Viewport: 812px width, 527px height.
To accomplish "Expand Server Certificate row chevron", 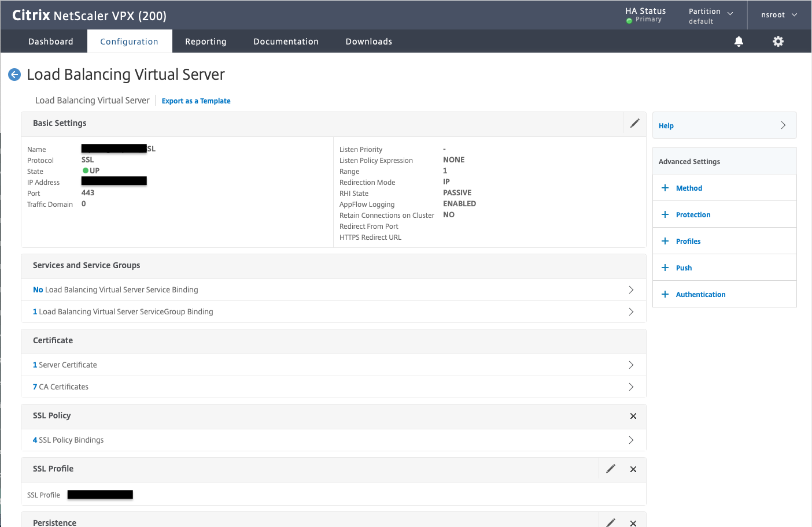I will pos(631,365).
